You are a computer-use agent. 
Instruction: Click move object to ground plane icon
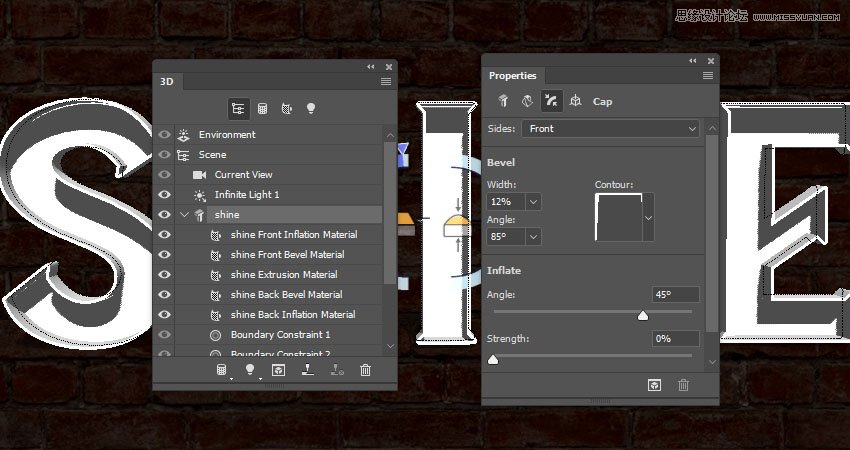(x=307, y=370)
